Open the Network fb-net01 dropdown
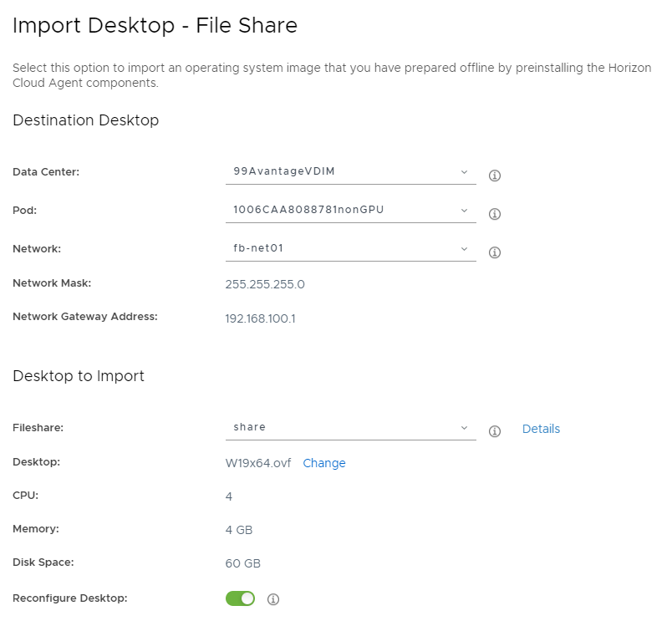Screen dimensions: 672x621 (x=350, y=248)
